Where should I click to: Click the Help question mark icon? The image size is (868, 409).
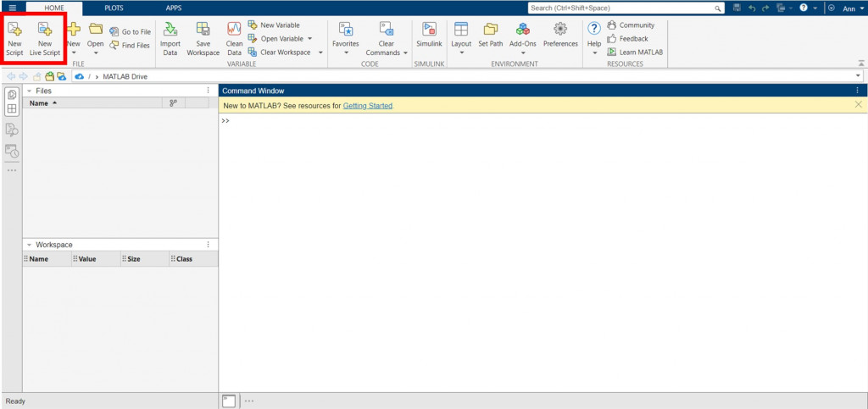[594, 29]
